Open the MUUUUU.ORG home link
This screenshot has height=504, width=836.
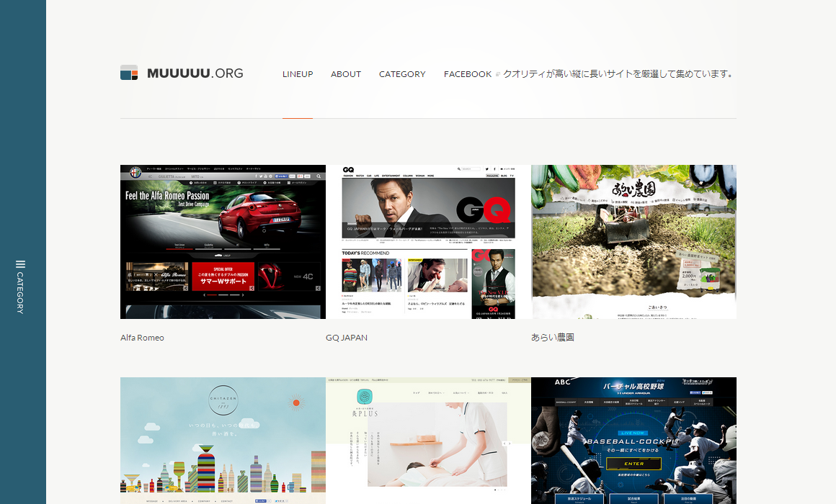pos(195,73)
